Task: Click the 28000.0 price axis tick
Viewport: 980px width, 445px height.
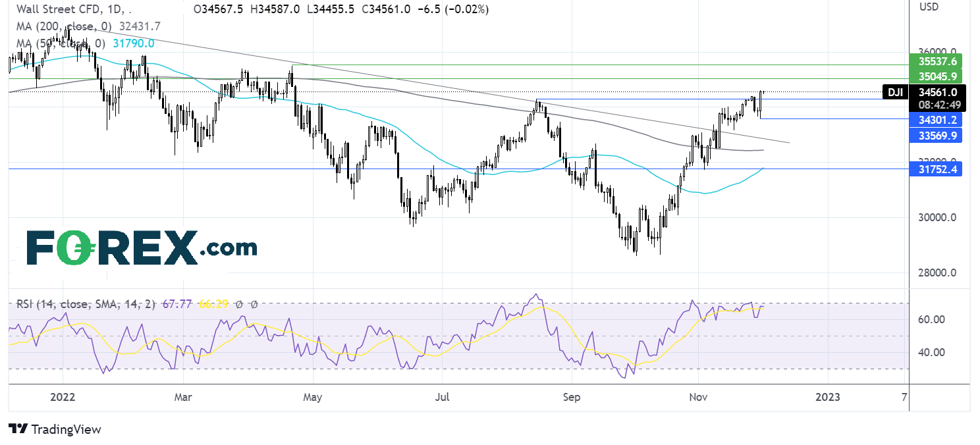Action: (x=937, y=273)
